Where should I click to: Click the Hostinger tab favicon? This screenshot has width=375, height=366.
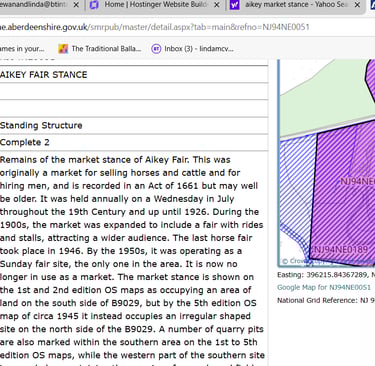[94, 5]
